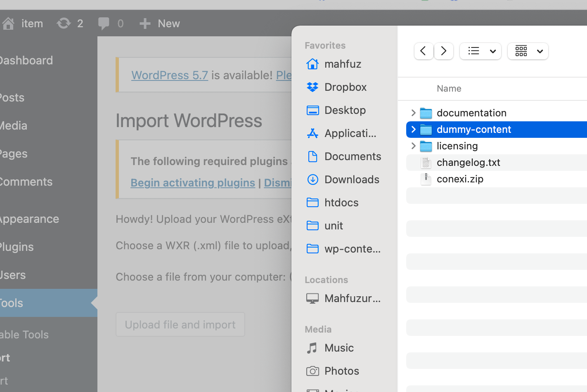The height and width of the screenshot is (392, 587).
Task: Click the forward navigation arrow in file dialog
Action: (444, 51)
